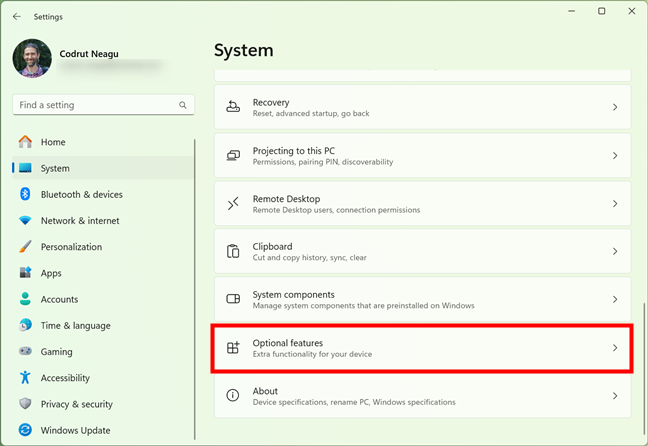Select the System monitor icon in sidebar

click(25, 168)
